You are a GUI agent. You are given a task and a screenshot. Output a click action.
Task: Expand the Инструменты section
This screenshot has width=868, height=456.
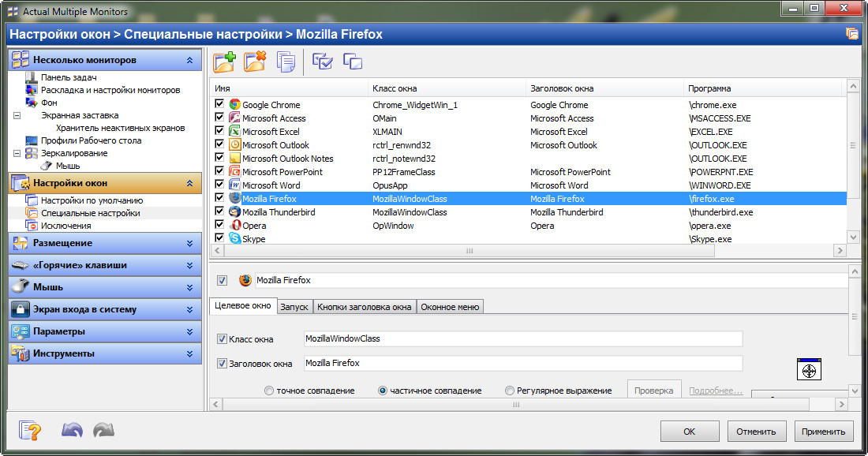click(190, 353)
